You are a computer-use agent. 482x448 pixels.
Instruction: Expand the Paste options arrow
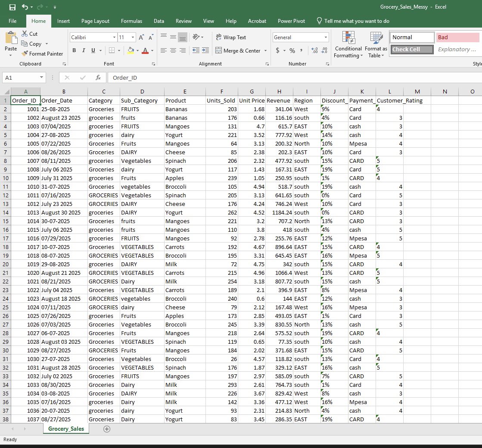click(10, 55)
